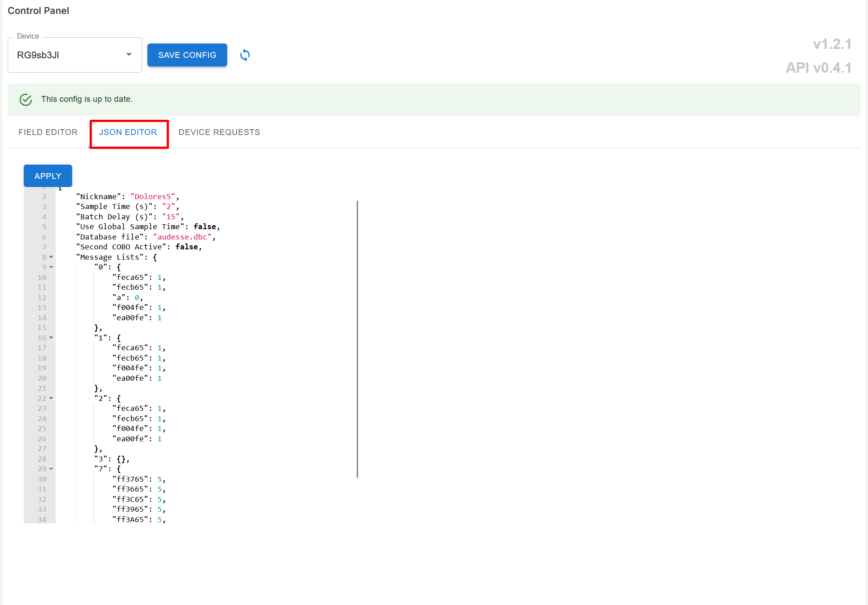
Task: Click the green checkmark status icon
Action: pos(26,100)
